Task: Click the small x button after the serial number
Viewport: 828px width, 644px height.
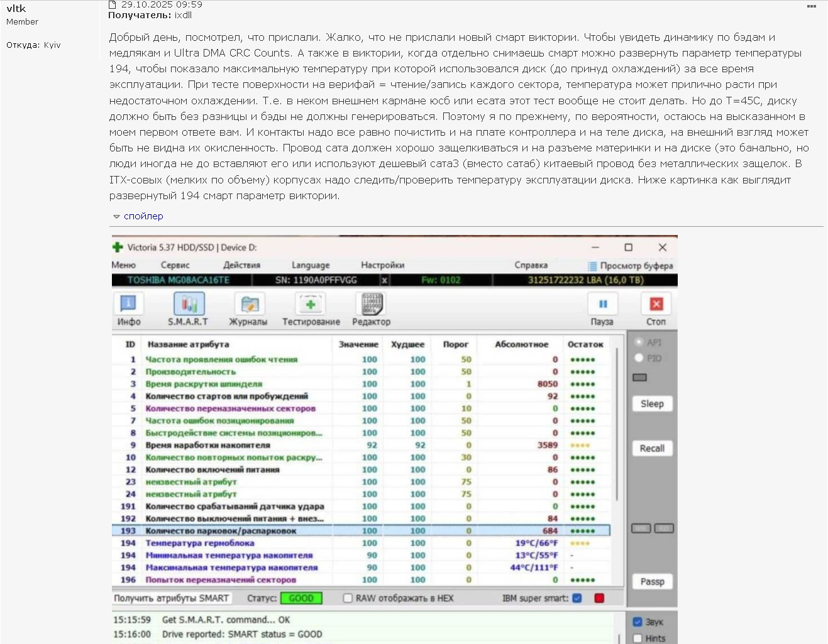Action: [384, 280]
